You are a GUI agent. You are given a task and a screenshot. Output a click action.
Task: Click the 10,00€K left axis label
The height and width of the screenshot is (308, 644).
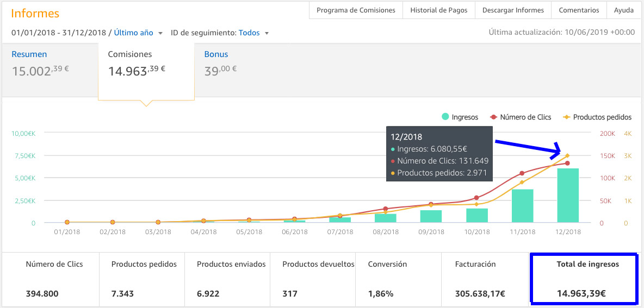23,133
